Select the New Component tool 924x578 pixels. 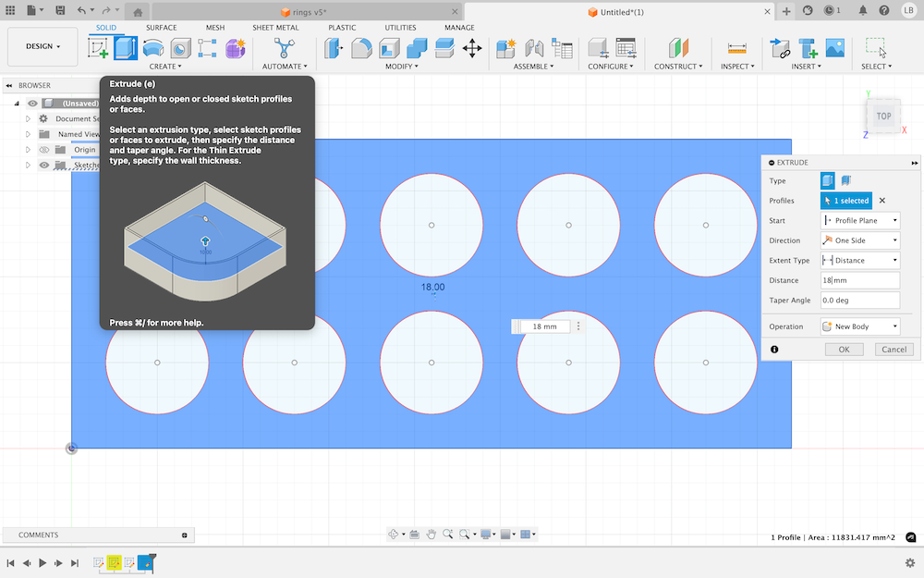[505, 48]
